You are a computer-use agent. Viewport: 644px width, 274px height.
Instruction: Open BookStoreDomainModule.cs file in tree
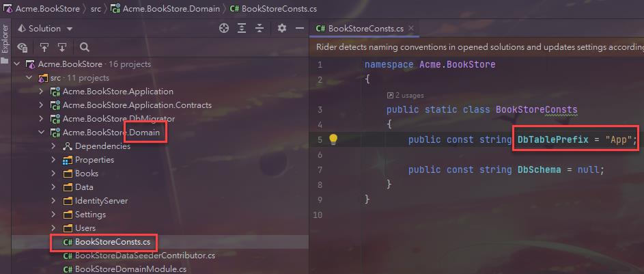[x=130, y=269]
